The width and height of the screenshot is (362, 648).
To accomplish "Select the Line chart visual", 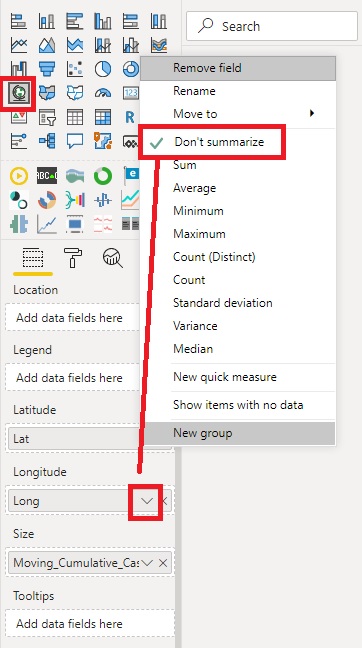I will pos(19,45).
